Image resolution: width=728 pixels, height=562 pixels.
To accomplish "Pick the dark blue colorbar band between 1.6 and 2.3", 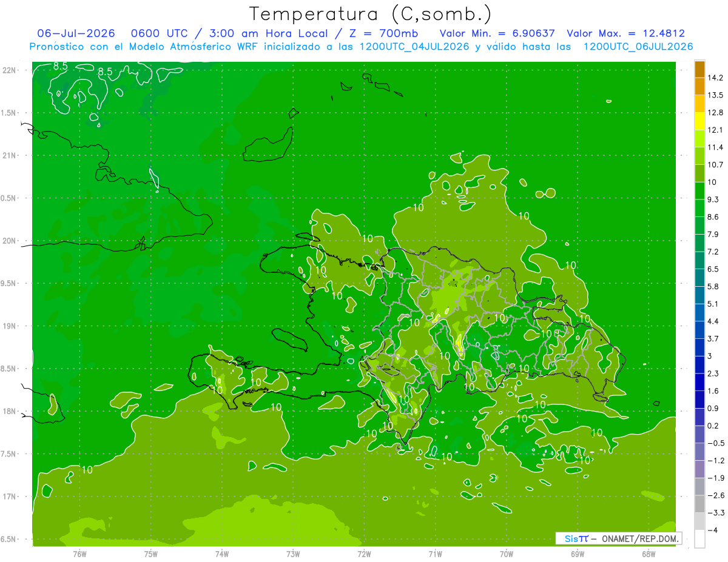I will [699, 382].
